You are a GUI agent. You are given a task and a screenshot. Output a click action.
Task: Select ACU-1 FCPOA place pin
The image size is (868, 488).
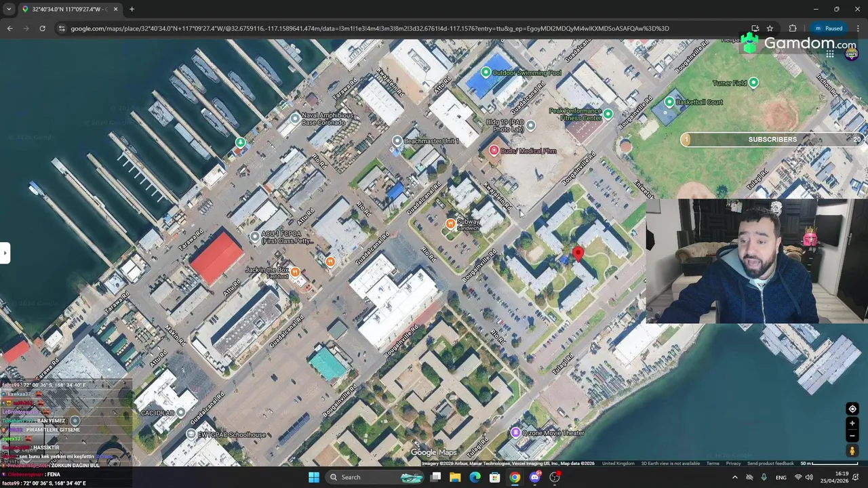(254, 237)
